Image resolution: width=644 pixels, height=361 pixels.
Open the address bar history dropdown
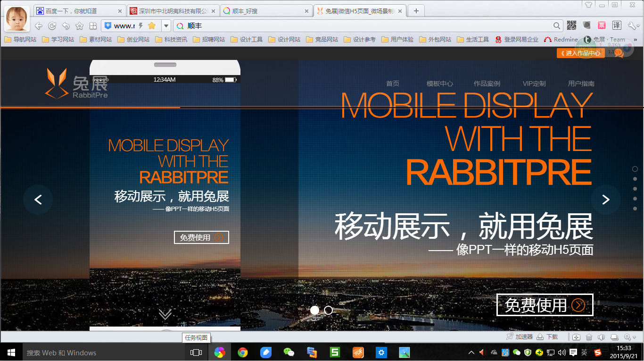pyautogui.click(x=166, y=26)
